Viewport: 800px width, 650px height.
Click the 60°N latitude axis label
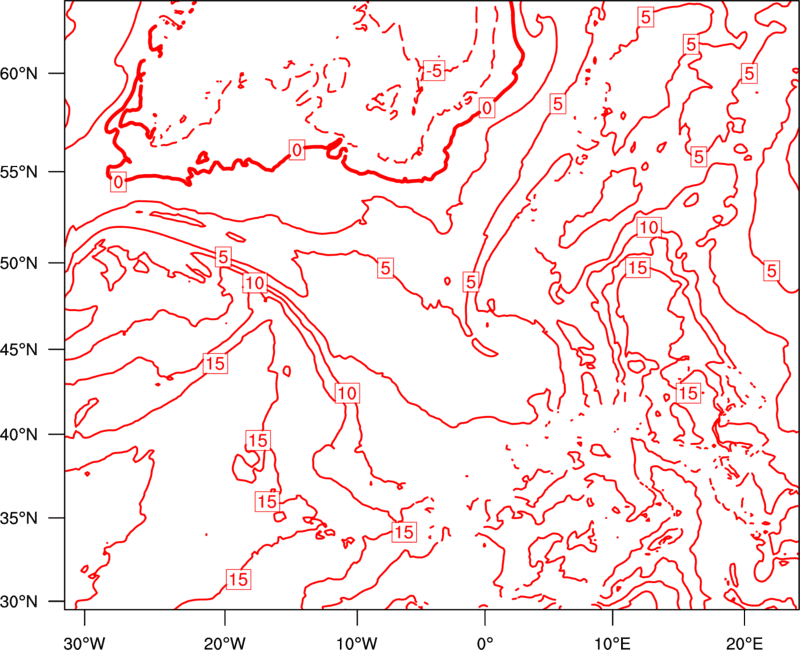click(x=19, y=74)
